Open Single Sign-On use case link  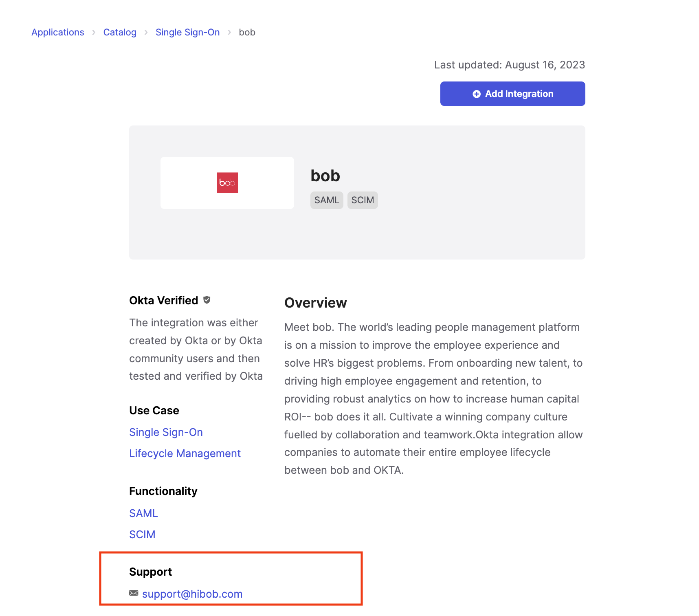(166, 432)
